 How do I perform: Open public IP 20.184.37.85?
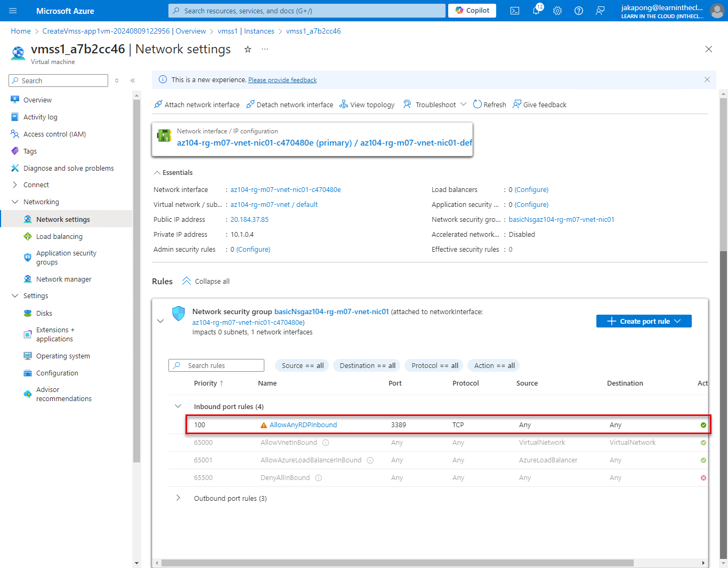(x=249, y=219)
